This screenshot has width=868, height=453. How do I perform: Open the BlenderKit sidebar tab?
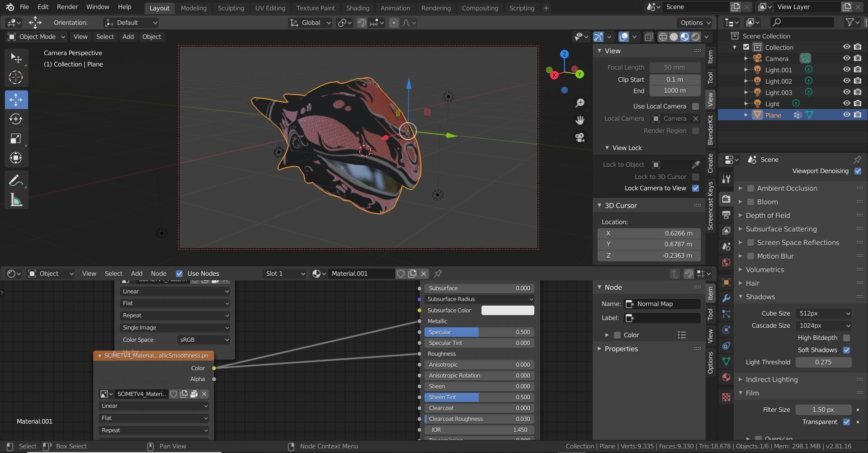(x=710, y=130)
